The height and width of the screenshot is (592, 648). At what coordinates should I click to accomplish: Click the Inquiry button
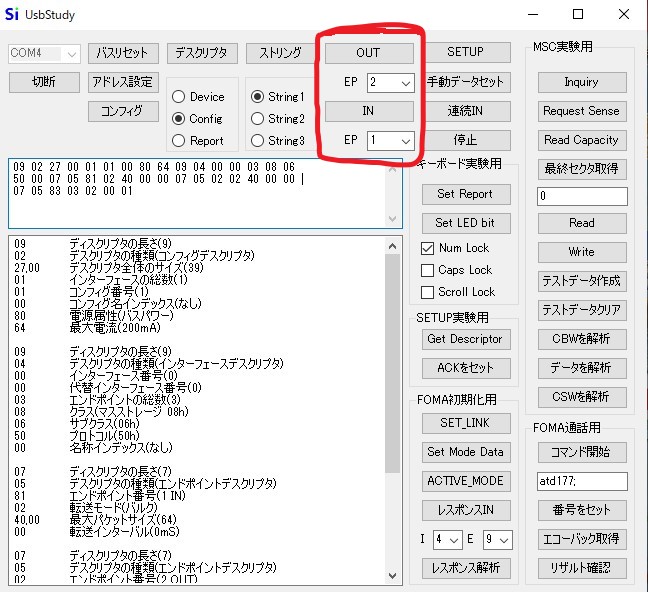(x=581, y=82)
